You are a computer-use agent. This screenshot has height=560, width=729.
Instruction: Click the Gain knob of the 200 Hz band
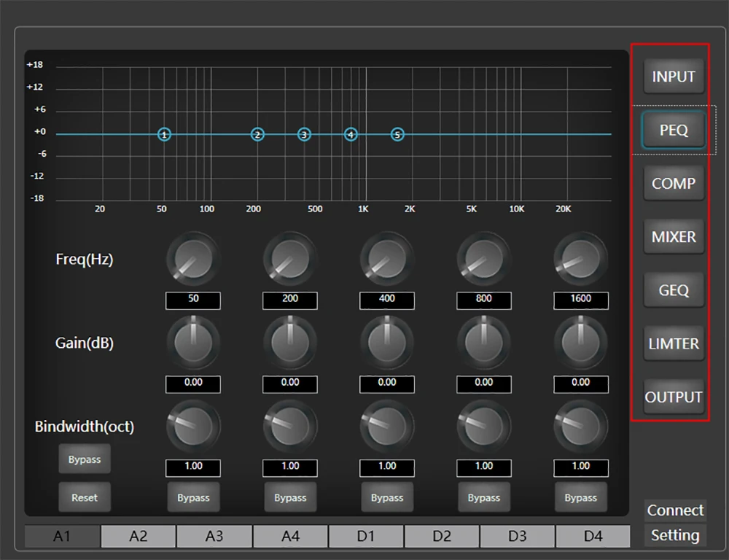click(x=290, y=342)
